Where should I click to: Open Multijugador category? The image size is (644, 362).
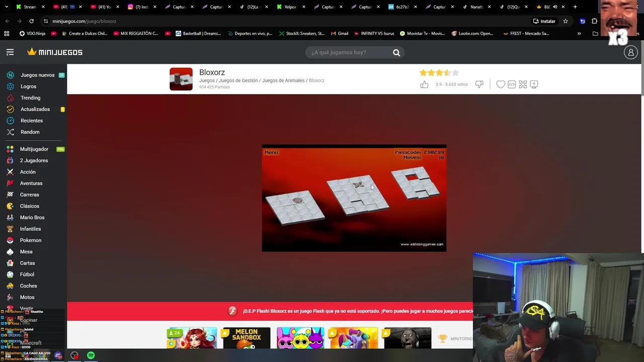tap(34, 149)
